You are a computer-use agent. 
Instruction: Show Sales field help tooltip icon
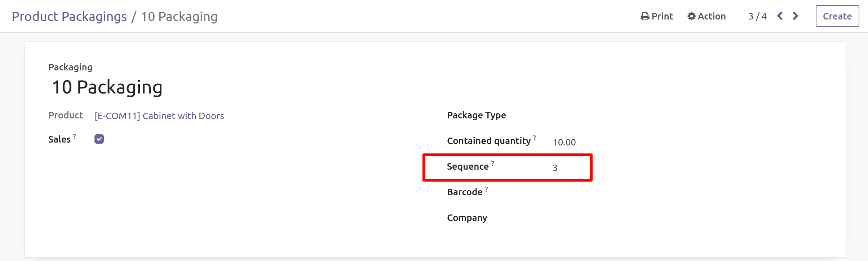(75, 136)
